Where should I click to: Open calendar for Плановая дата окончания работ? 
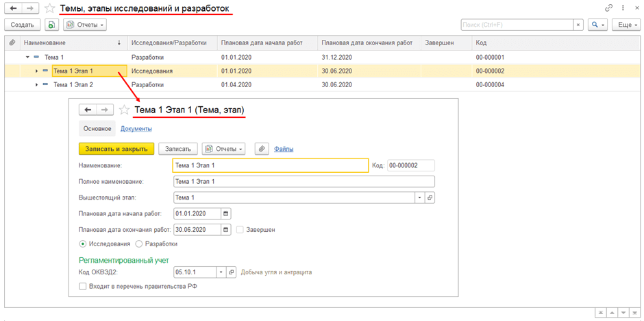coord(227,229)
